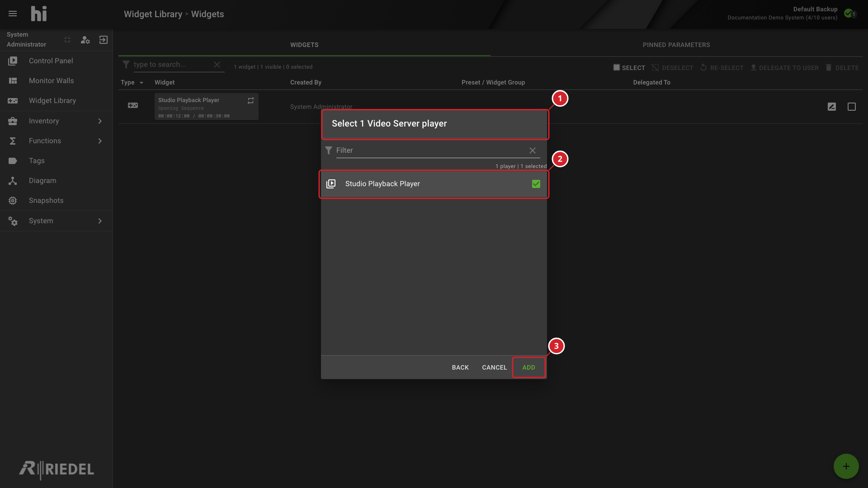Click the SELECT toolbar action

[x=629, y=68]
